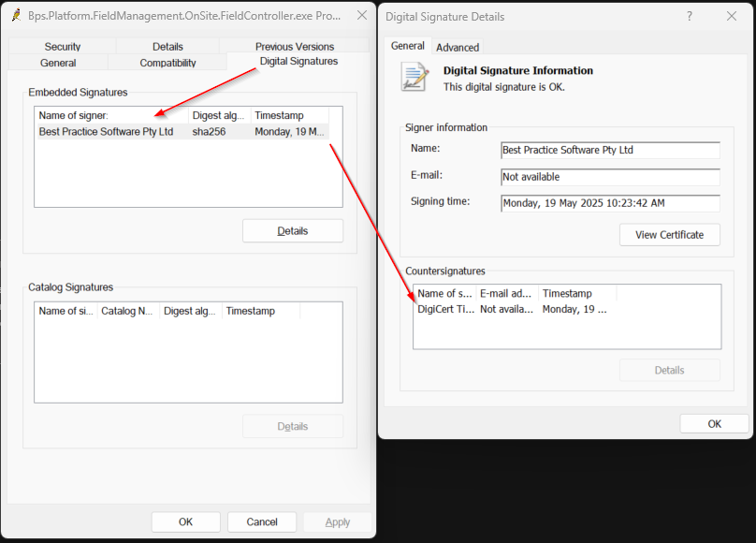Click the E-mail field showing Not available
The image size is (756, 543).
click(x=610, y=177)
